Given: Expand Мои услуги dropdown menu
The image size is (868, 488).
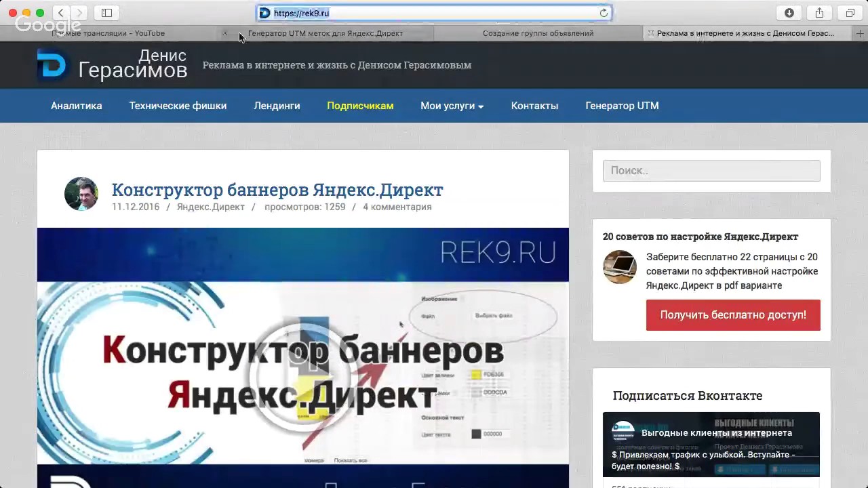Looking at the screenshot, I should [x=452, y=106].
